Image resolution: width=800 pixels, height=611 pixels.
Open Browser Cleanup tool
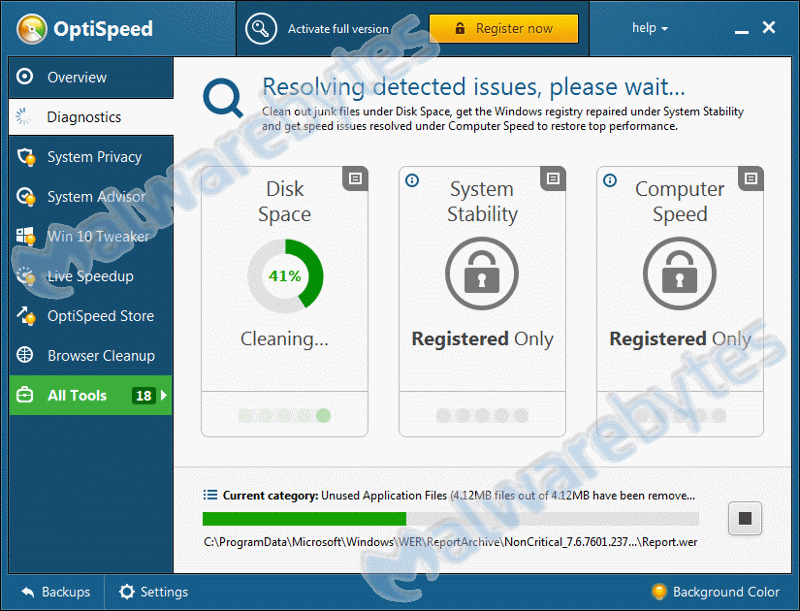pyautogui.click(x=91, y=355)
